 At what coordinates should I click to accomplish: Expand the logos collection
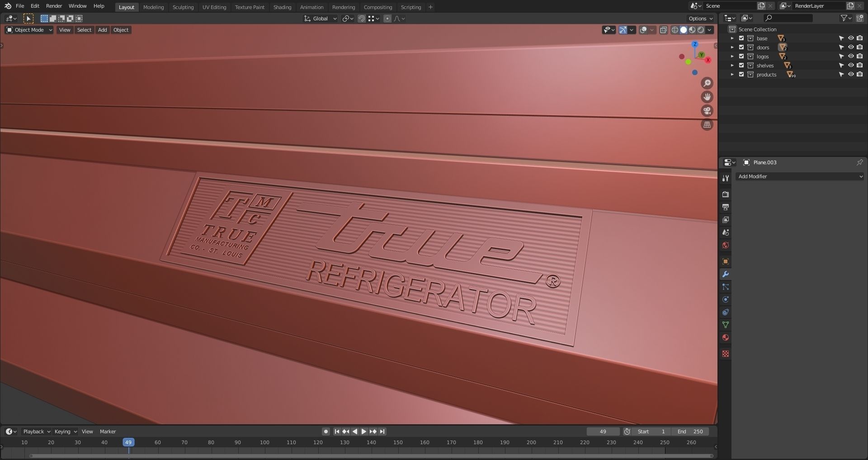click(x=732, y=57)
